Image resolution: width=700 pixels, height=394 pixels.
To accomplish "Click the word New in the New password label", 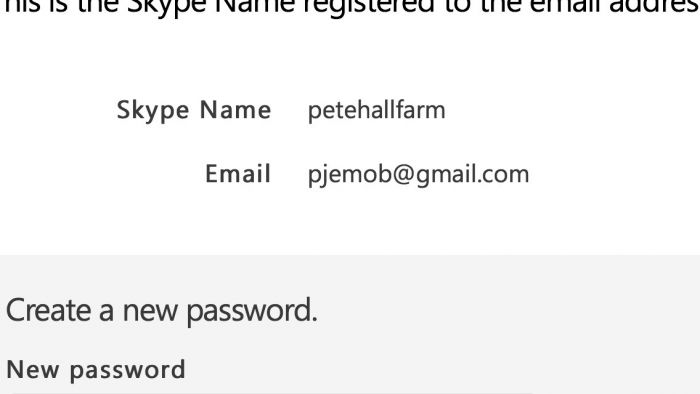I will (x=33, y=370).
